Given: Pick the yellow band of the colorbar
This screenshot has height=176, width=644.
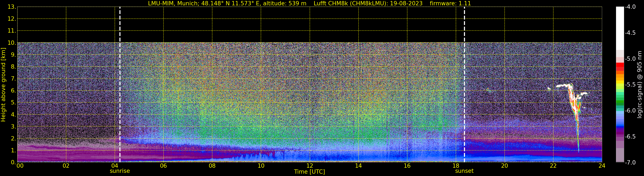Looking at the screenshot, I should pyautogui.click(x=620, y=82).
